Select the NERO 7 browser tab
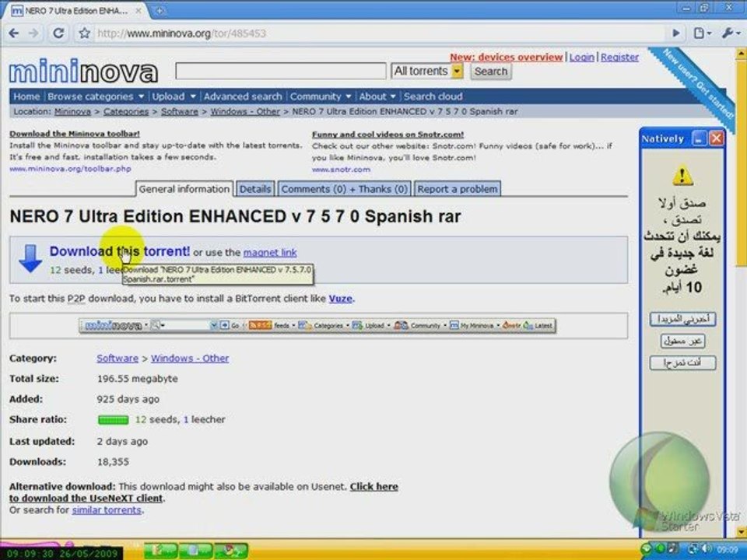This screenshot has width=747, height=560. point(76,10)
